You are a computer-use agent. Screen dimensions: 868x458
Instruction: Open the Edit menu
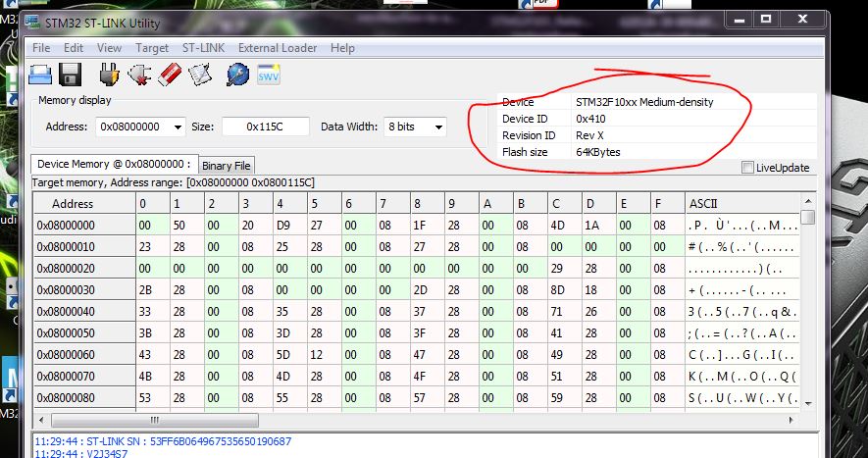[x=74, y=48]
